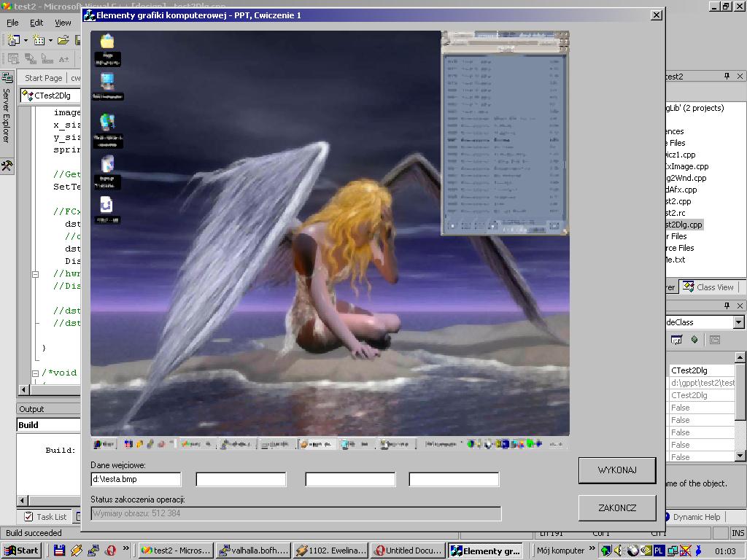Open the File menu
The height and width of the screenshot is (560, 747).
[12, 23]
